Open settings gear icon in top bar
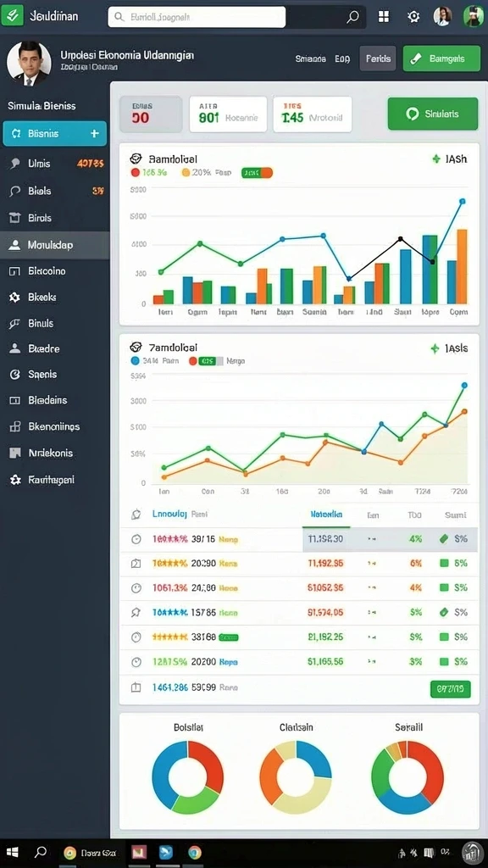 click(x=413, y=17)
